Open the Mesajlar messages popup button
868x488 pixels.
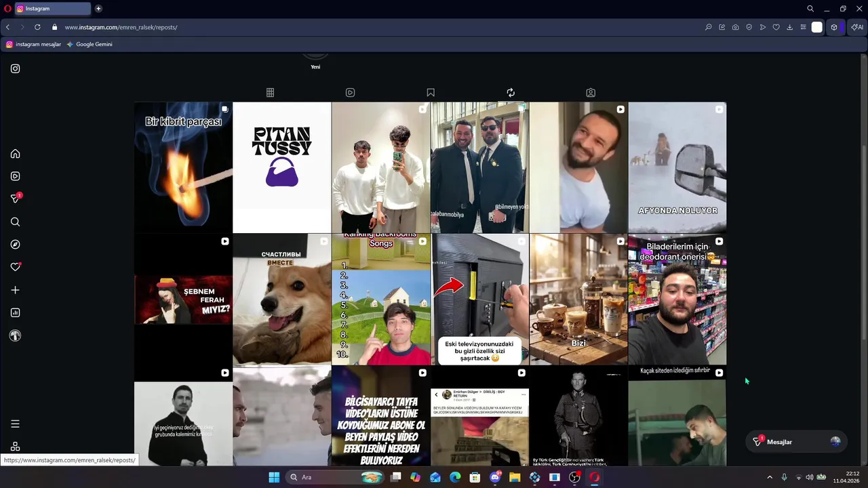pyautogui.click(x=796, y=442)
